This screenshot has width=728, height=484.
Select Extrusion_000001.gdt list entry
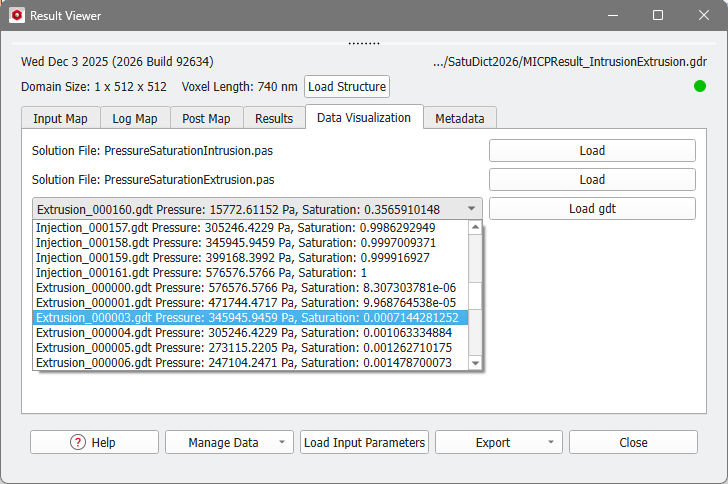click(x=250, y=302)
